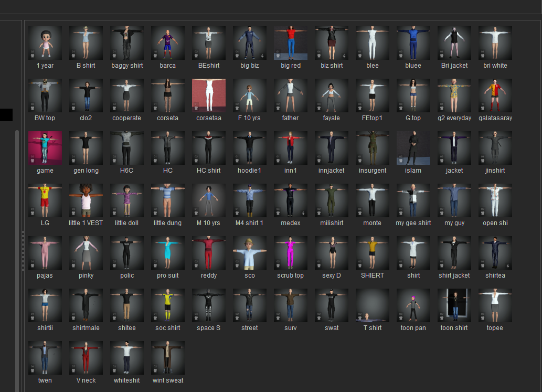Viewport: 542px width, 392px height.
Task: Select the 'my gee shirt' thumbnail
Action: pos(413,200)
